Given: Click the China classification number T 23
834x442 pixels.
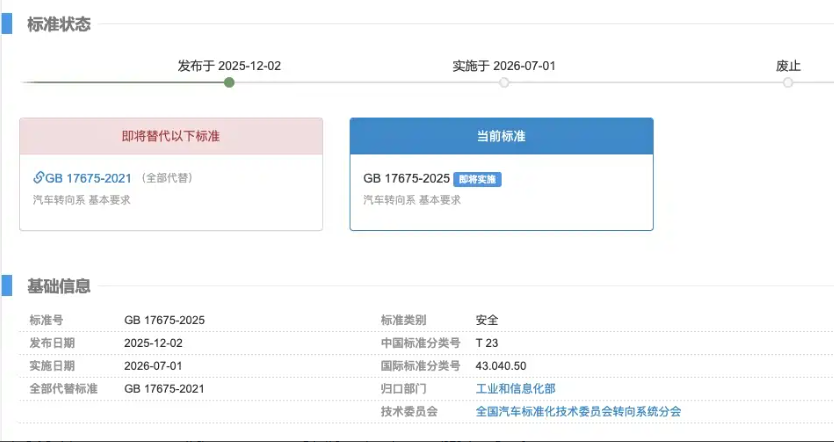Looking at the screenshot, I should (x=487, y=343).
